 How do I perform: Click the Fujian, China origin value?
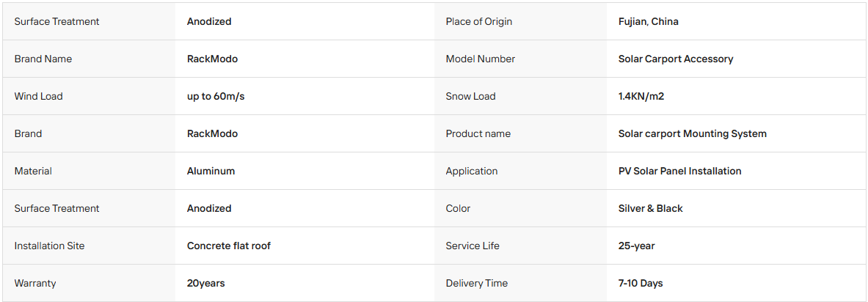pos(648,21)
